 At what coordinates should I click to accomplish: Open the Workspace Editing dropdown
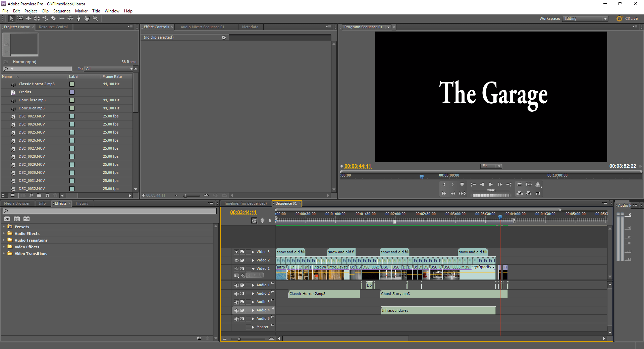(x=585, y=19)
